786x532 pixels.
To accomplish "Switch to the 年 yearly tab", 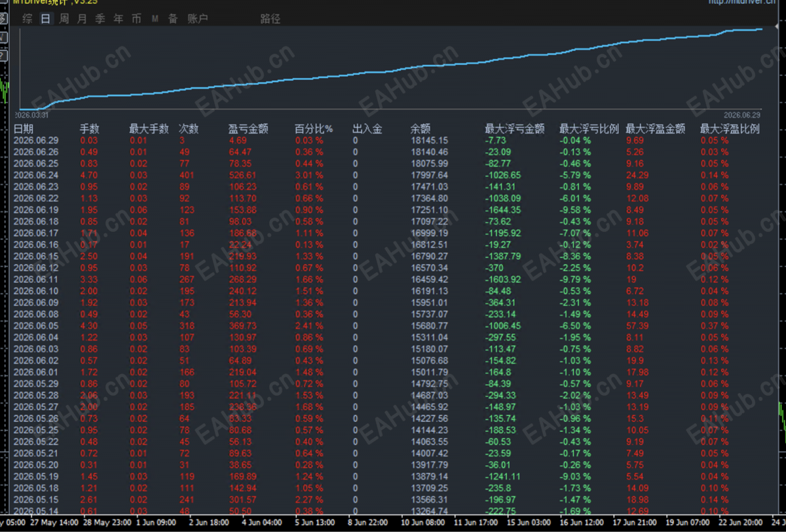I will [119, 19].
